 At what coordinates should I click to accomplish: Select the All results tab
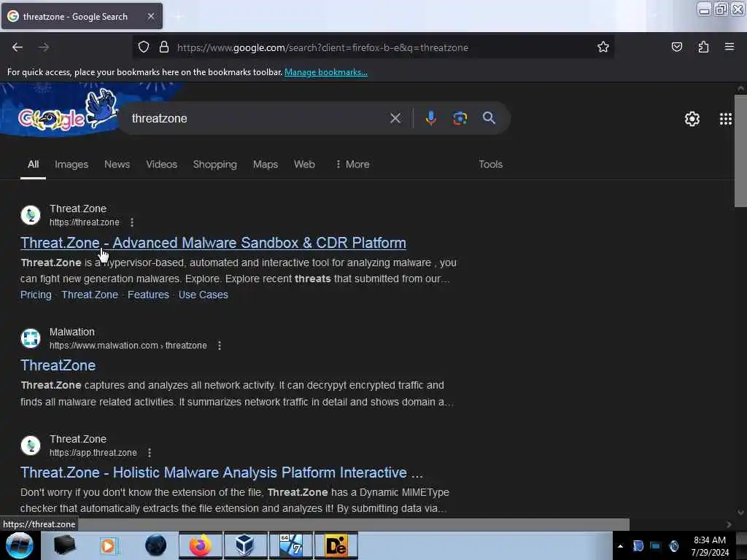[33, 164]
